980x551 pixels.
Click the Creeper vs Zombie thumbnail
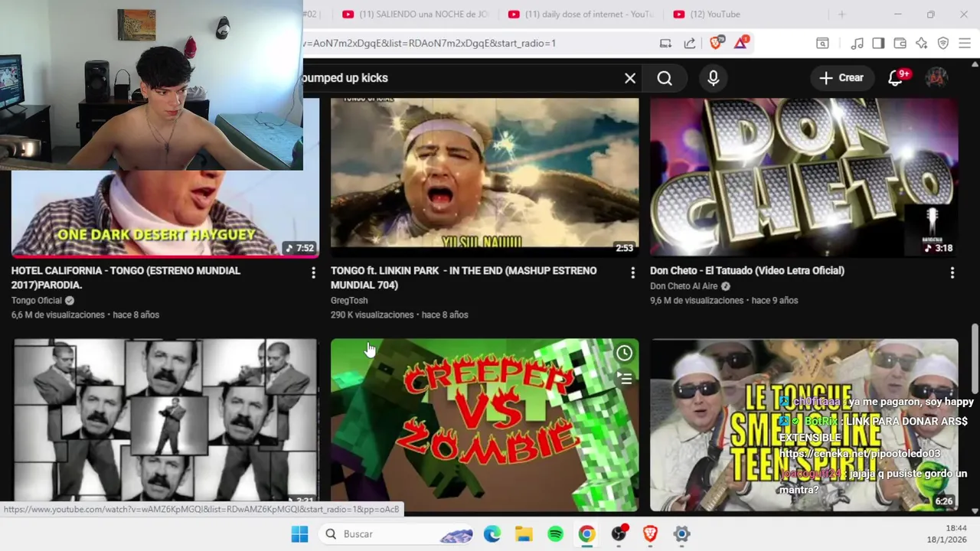click(484, 425)
